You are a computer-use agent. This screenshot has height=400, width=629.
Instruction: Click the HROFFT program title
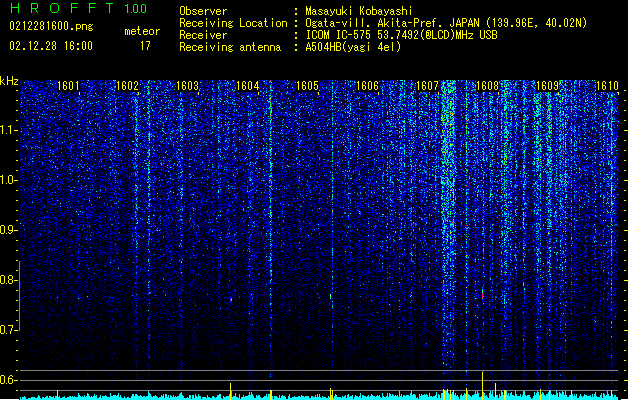coord(62,8)
